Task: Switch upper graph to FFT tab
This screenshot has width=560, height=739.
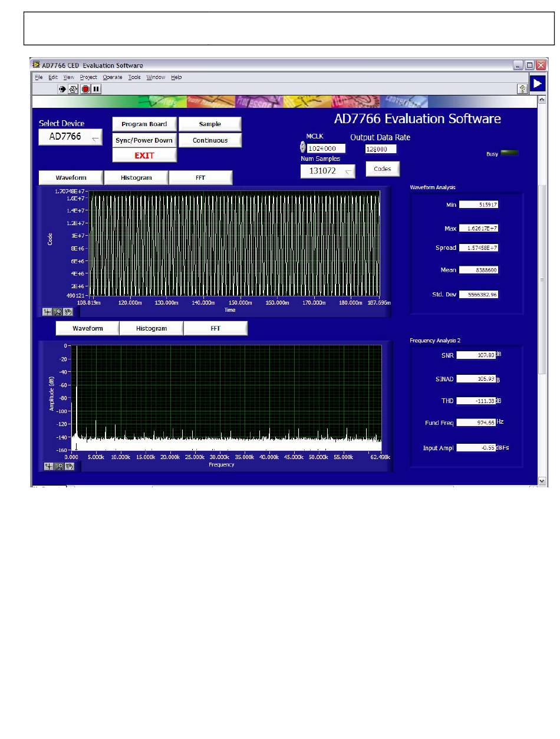Action: [x=200, y=178]
